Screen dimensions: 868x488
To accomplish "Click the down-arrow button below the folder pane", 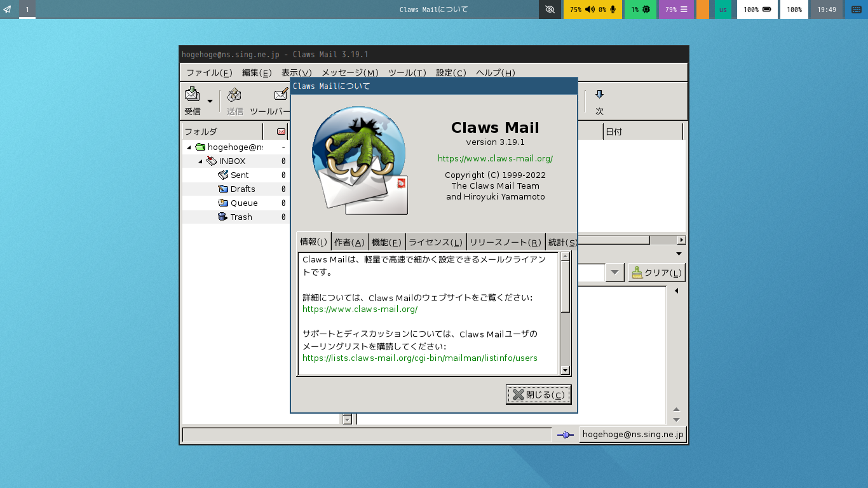I will pyautogui.click(x=347, y=419).
